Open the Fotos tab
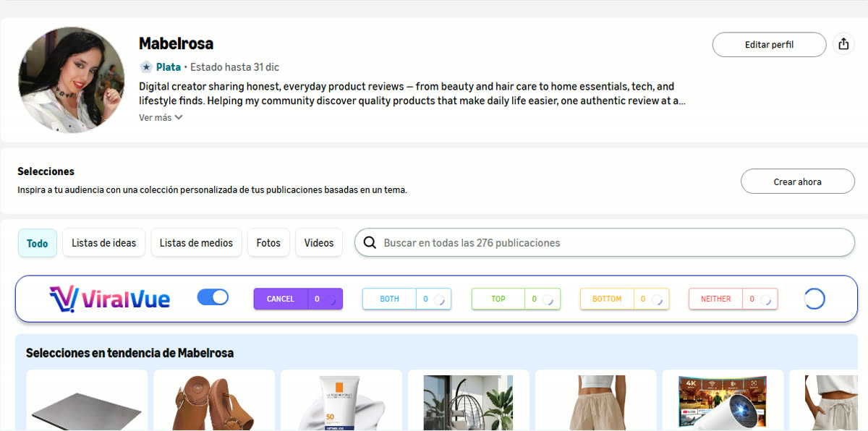Screen dimensions: 868x431 point(268,243)
